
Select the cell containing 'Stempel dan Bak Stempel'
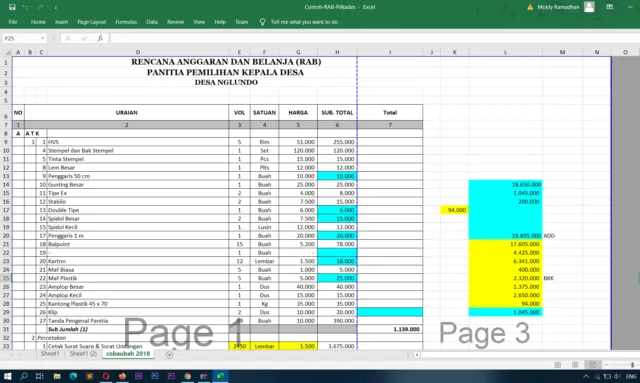click(x=138, y=151)
